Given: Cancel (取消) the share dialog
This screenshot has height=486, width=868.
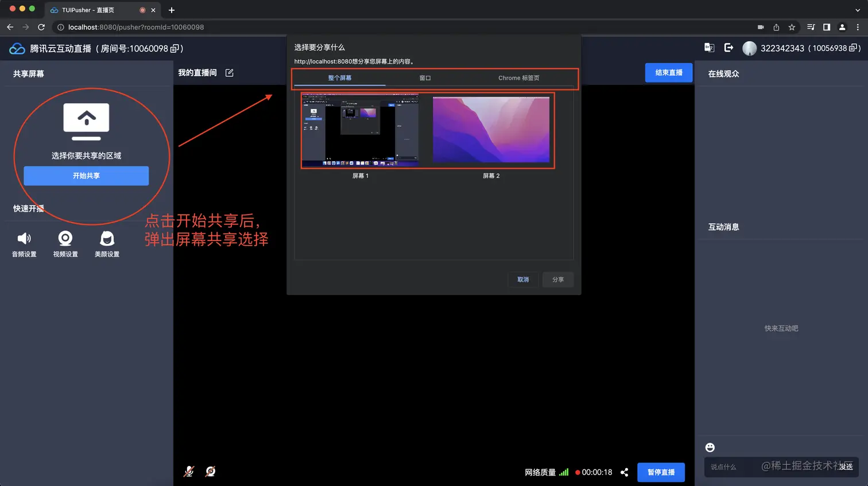Looking at the screenshot, I should coord(523,279).
